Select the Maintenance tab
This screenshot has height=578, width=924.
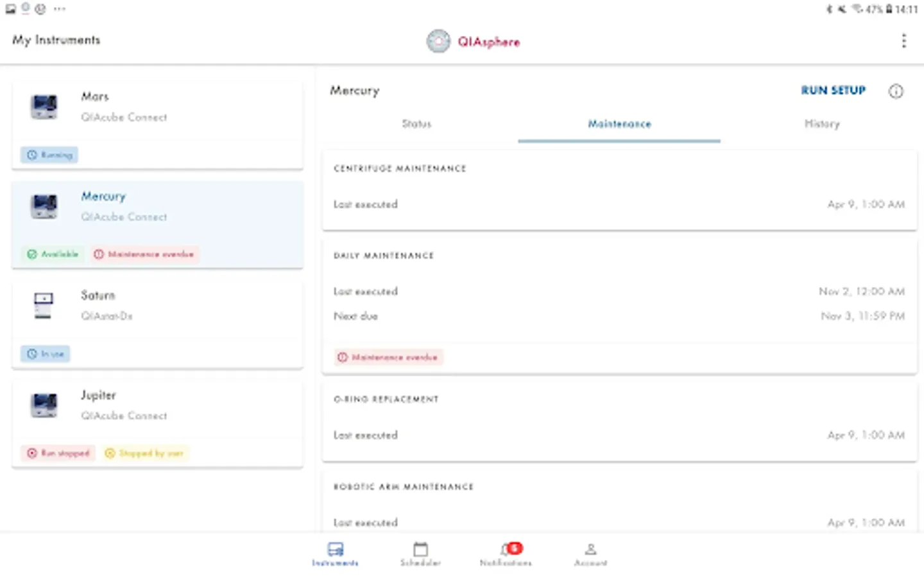(x=619, y=124)
